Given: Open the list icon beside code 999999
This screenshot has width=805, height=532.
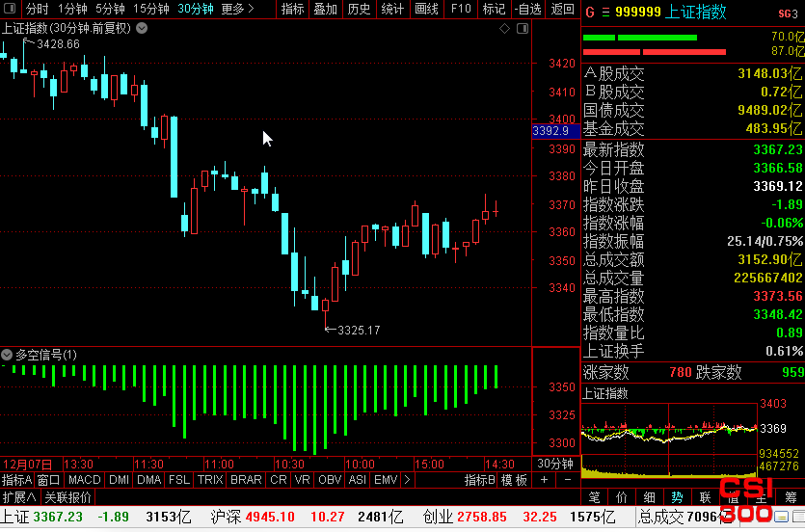Looking at the screenshot, I should point(605,12).
